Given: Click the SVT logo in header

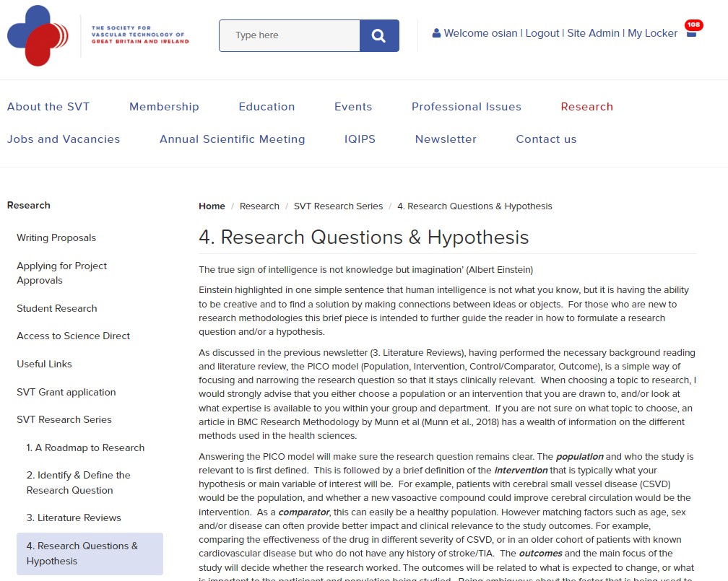Looking at the screenshot, I should point(98,35).
